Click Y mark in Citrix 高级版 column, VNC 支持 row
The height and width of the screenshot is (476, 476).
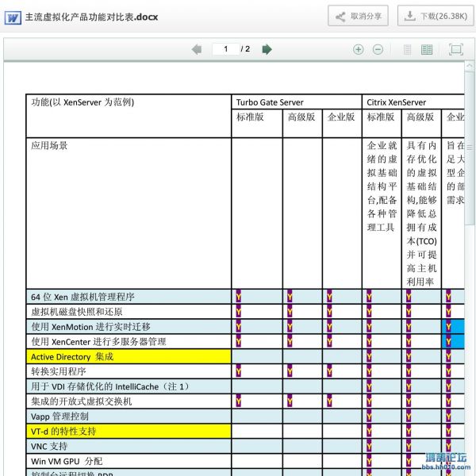409,446
